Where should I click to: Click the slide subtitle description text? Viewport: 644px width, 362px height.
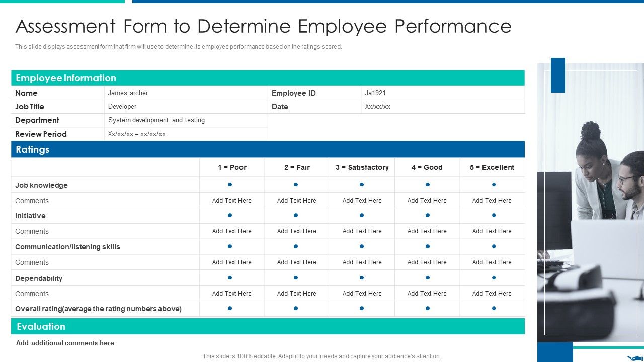tap(178, 47)
